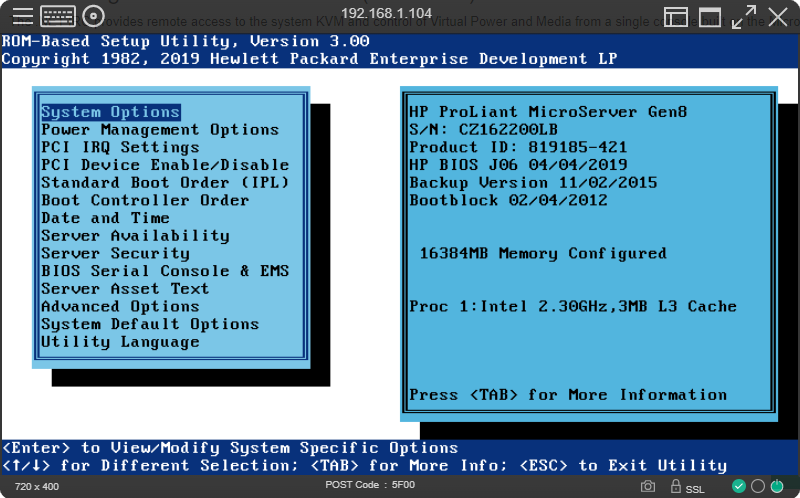Click the docked window layout icon
The height and width of the screenshot is (498, 800).
tap(675, 17)
